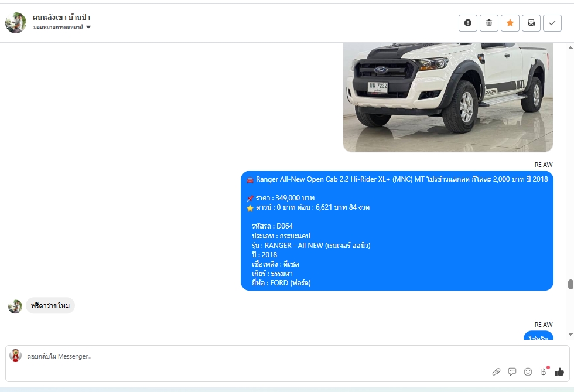Click the scrollbar up arrow

[x=570, y=48]
